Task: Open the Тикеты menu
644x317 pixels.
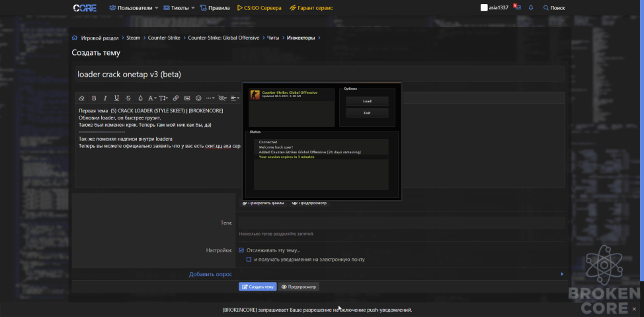Action: (x=179, y=8)
